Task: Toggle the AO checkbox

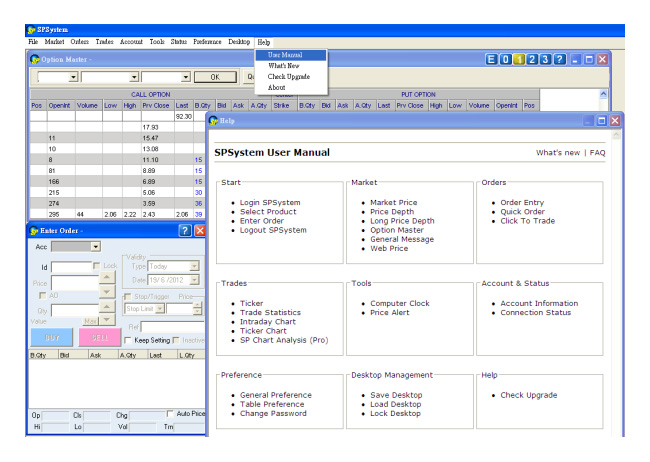Action: (x=42, y=295)
